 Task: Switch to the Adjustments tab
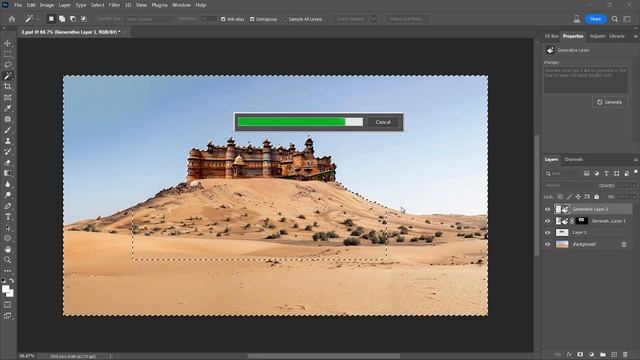[598, 36]
